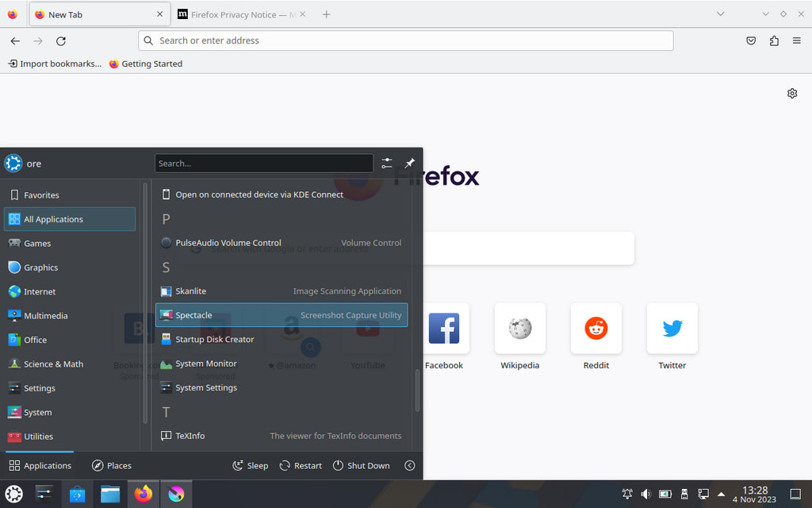This screenshot has width=812, height=508.
Task: Click the launcher Search... field
Action: click(264, 164)
